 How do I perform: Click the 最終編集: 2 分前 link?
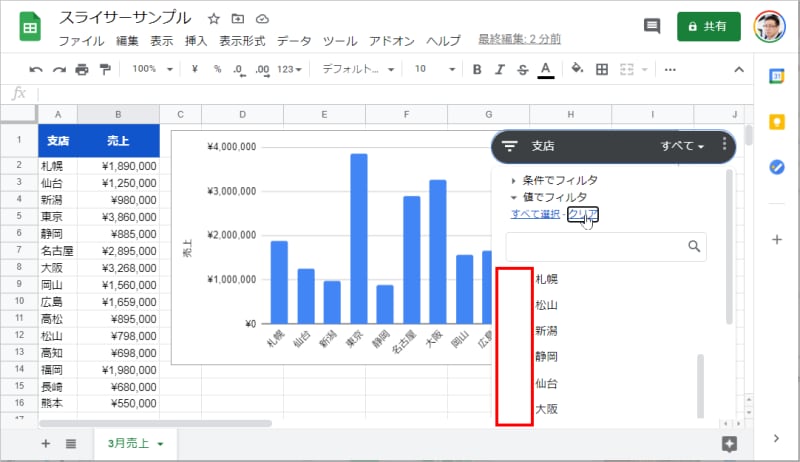tap(519, 39)
